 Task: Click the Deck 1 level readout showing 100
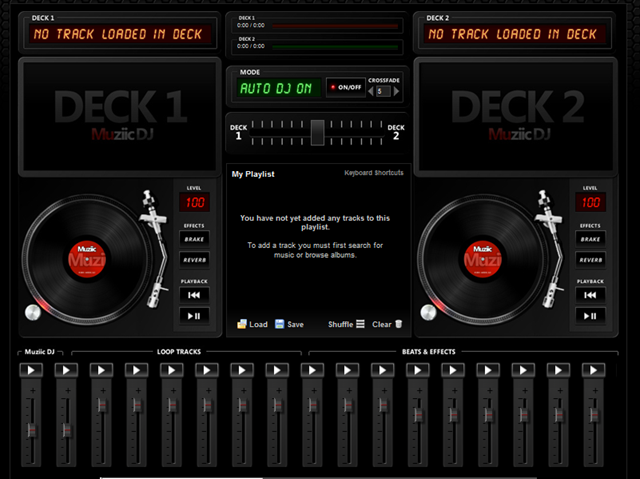[x=195, y=202]
